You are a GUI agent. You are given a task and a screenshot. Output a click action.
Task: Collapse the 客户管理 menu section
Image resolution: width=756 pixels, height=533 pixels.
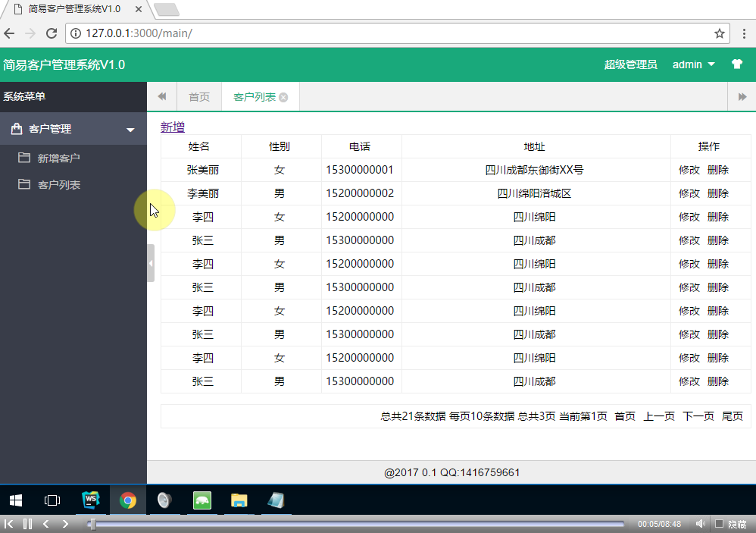click(x=130, y=128)
